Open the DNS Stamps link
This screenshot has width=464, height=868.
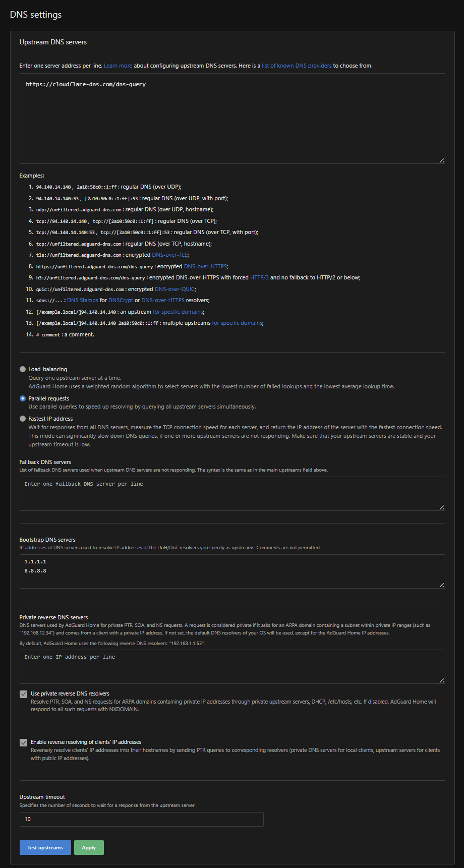click(83, 300)
